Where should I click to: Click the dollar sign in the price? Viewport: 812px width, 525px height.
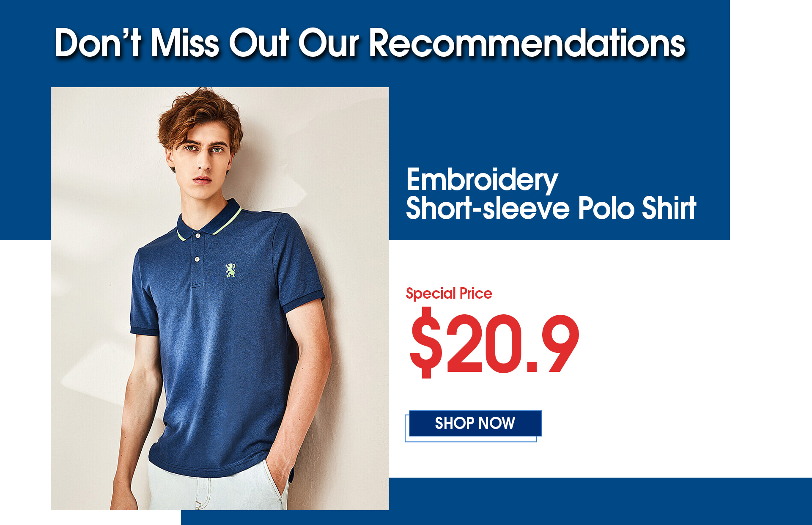point(426,342)
